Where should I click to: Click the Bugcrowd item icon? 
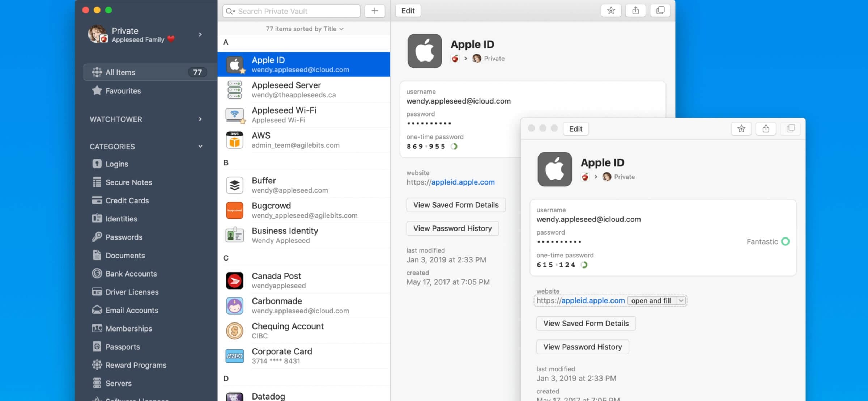[x=235, y=210]
